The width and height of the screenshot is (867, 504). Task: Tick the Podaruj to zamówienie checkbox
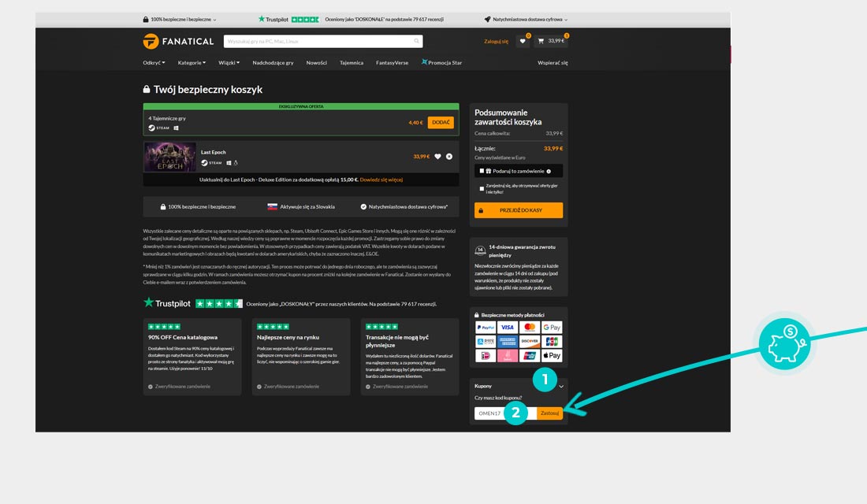(482, 172)
